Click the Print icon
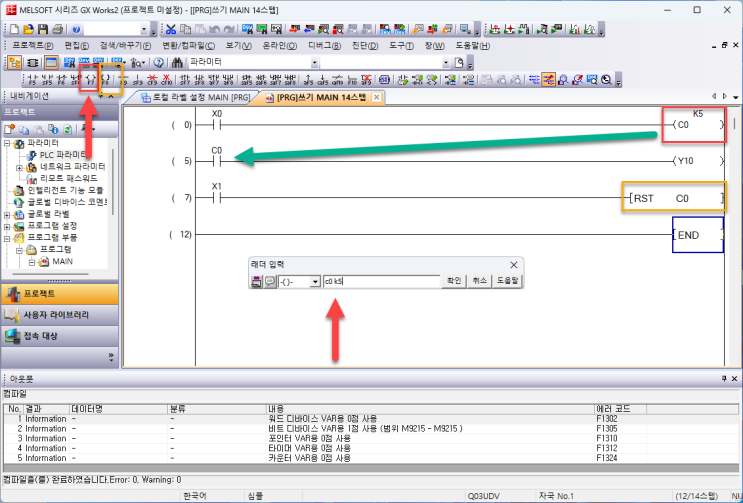The height and width of the screenshot is (503, 743). 57,29
